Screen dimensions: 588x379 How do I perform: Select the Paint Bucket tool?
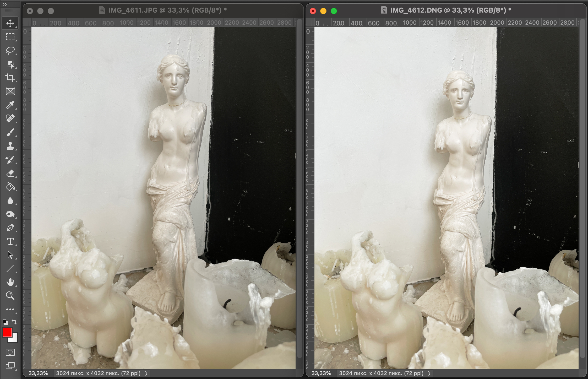(x=10, y=187)
